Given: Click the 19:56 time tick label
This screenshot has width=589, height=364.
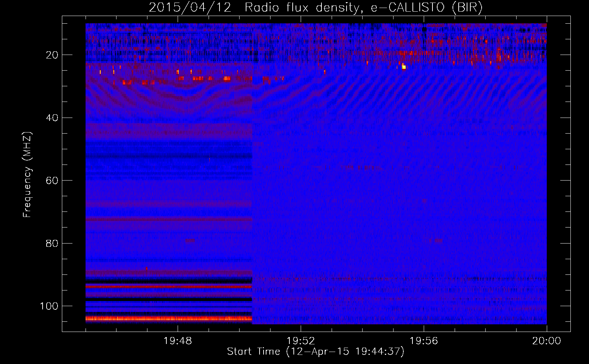Looking at the screenshot, I should tap(424, 341).
